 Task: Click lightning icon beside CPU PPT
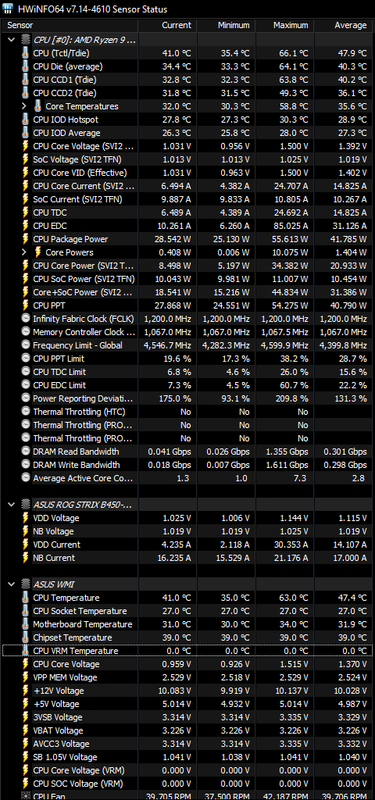(26, 305)
